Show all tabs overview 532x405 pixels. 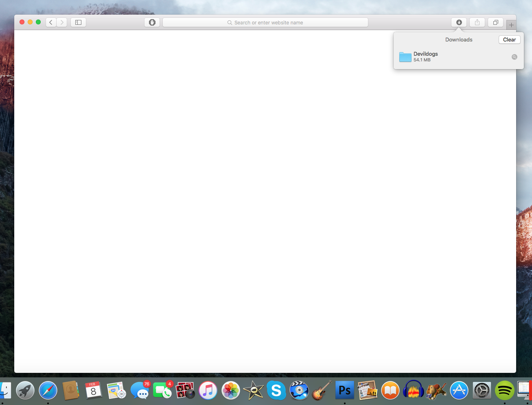[495, 22]
